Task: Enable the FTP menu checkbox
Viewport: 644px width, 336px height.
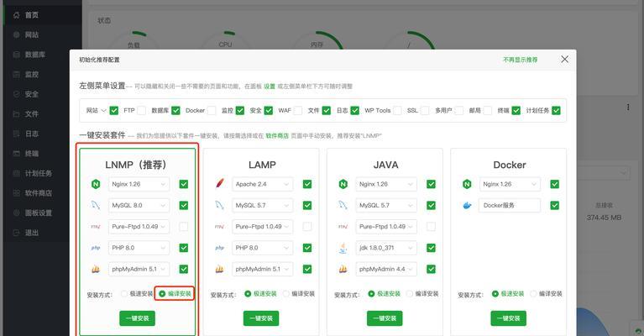Action: click(x=142, y=111)
